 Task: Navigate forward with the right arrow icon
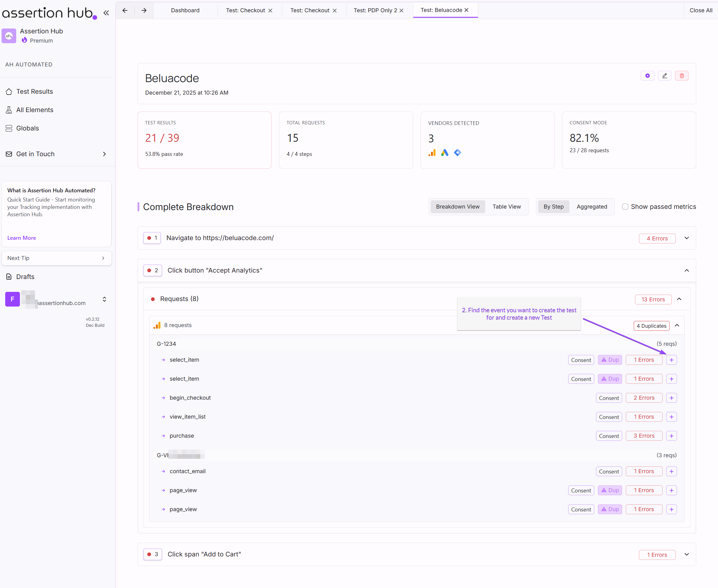(x=144, y=10)
